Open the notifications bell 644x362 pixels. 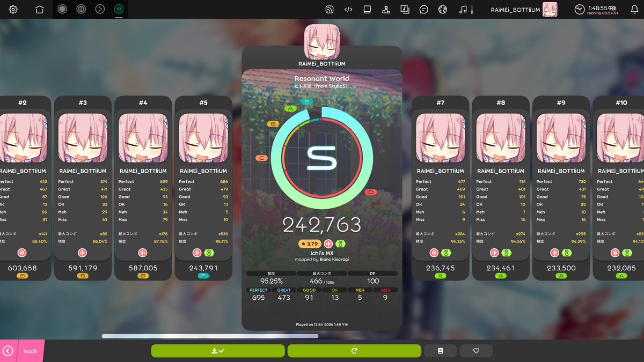(x=634, y=9)
